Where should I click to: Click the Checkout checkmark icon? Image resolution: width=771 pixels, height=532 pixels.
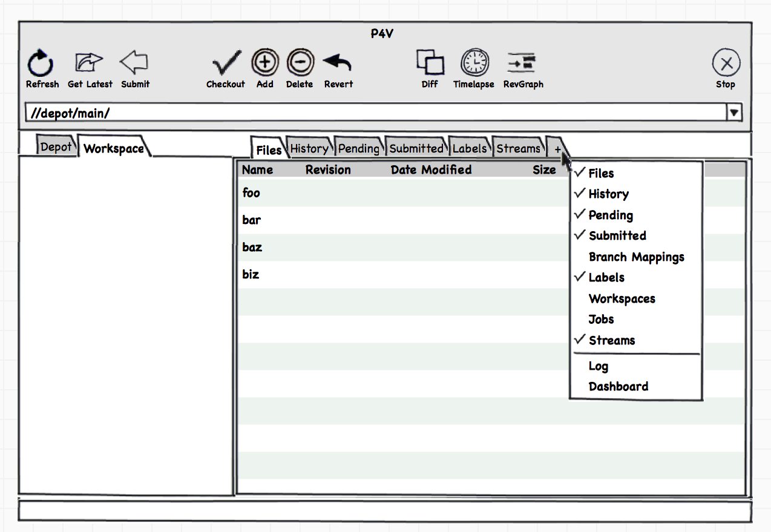226,62
